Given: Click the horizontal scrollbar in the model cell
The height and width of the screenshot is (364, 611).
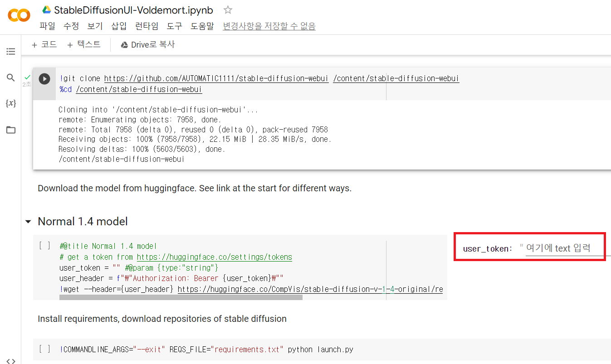Looking at the screenshot, I should tap(181, 297).
